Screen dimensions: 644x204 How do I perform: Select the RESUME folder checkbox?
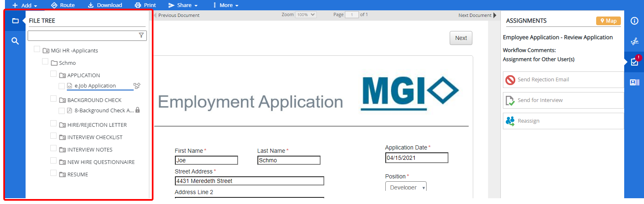[54, 173]
